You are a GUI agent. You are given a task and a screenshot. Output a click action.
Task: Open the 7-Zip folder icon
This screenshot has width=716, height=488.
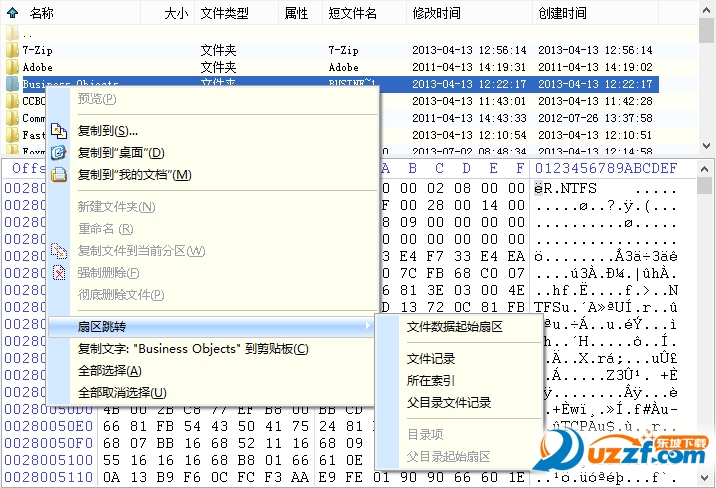point(12,50)
